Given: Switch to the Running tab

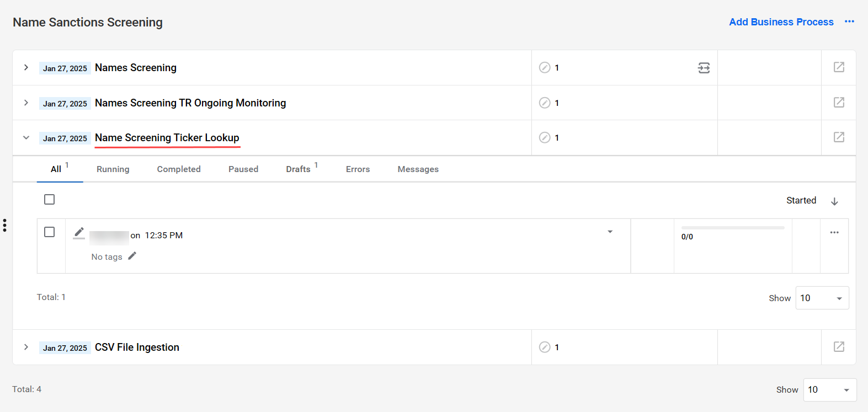Looking at the screenshot, I should pyautogui.click(x=113, y=169).
